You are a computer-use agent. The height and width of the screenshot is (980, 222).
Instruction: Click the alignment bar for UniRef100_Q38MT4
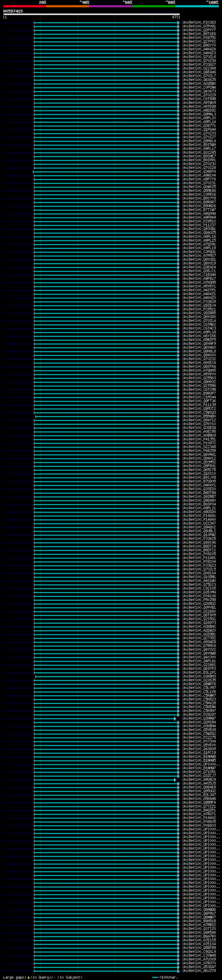click(106, 172)
